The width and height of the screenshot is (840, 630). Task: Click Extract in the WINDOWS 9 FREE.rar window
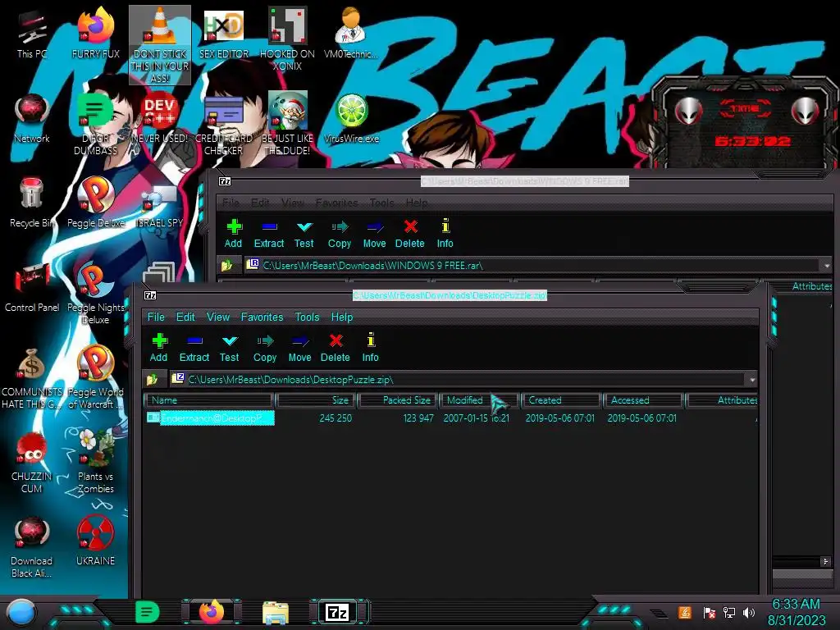[269, 234]
